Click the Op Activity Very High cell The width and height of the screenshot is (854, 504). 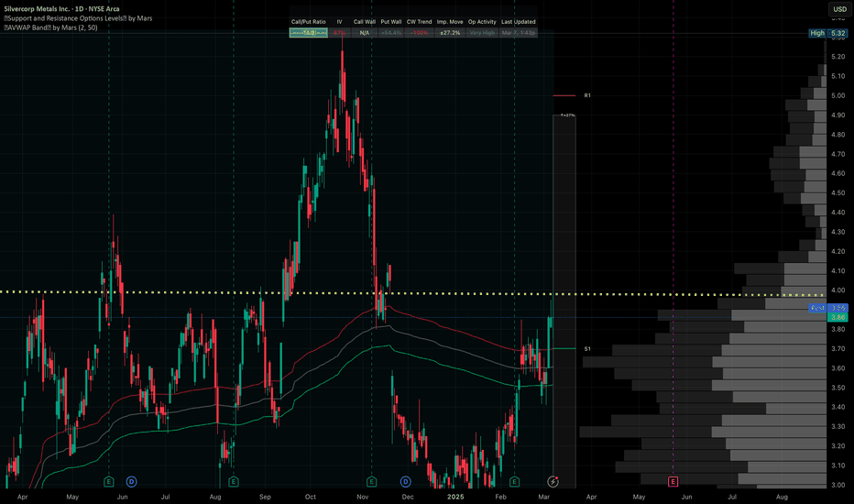click(x=482, y=33)
